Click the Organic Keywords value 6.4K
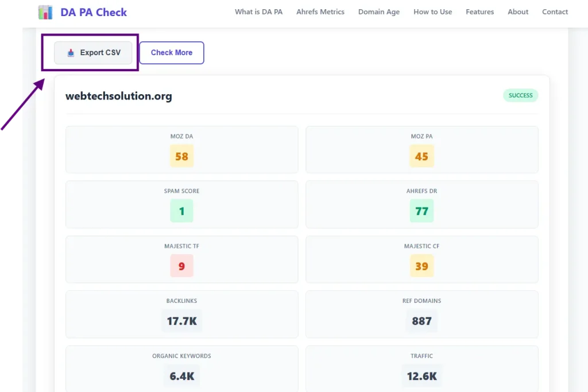This screenshot has height=392, width=588. point(182,376)
